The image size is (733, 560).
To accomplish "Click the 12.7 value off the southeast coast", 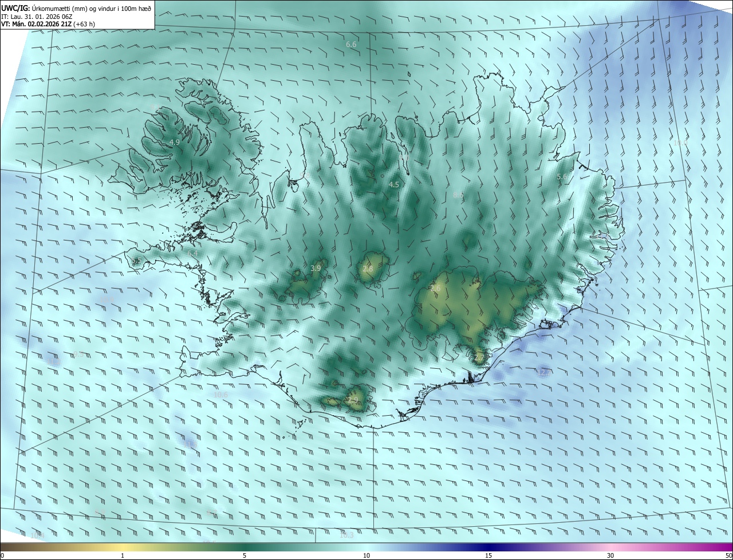I will coord(543,372).
